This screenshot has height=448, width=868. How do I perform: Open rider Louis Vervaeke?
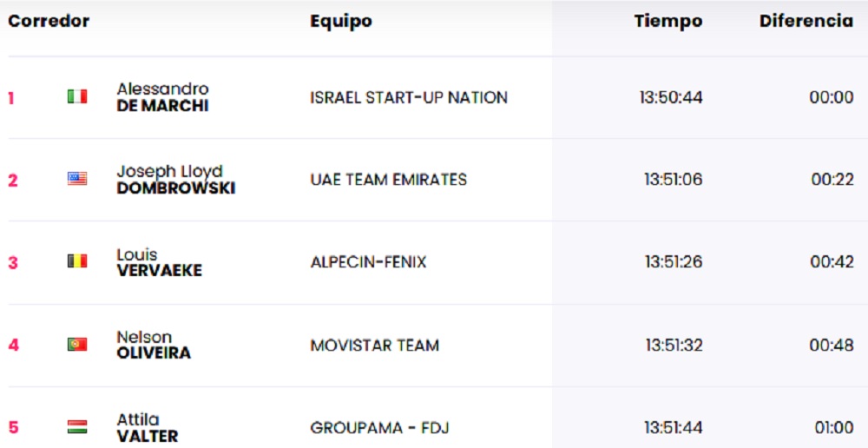(x=159, y=262)
